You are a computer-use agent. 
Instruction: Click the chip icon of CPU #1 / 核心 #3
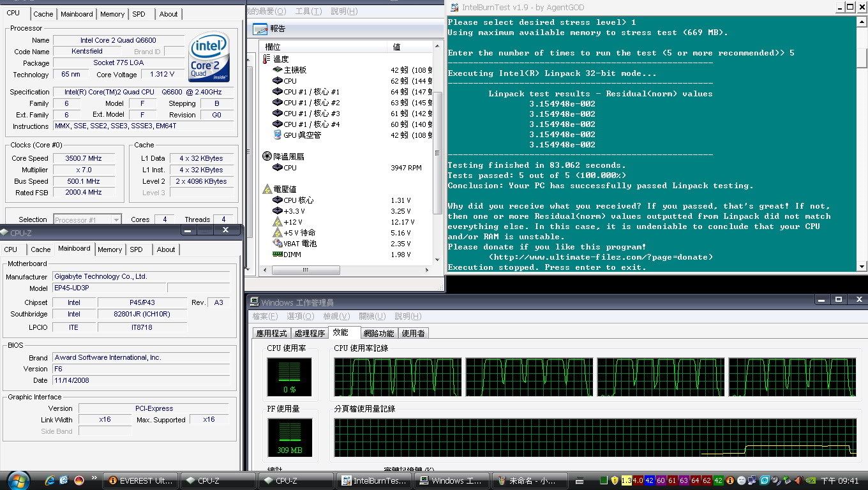[x=278, y=114]
